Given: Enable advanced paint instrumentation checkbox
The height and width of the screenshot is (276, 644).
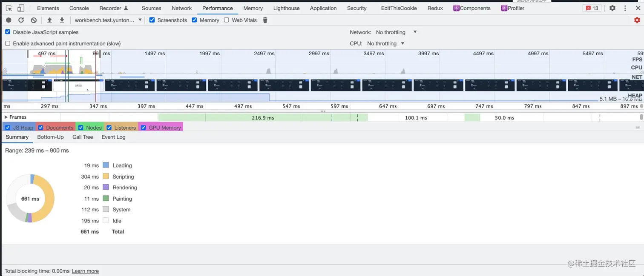Looking at the screenshot, I should tap(8, 43).
